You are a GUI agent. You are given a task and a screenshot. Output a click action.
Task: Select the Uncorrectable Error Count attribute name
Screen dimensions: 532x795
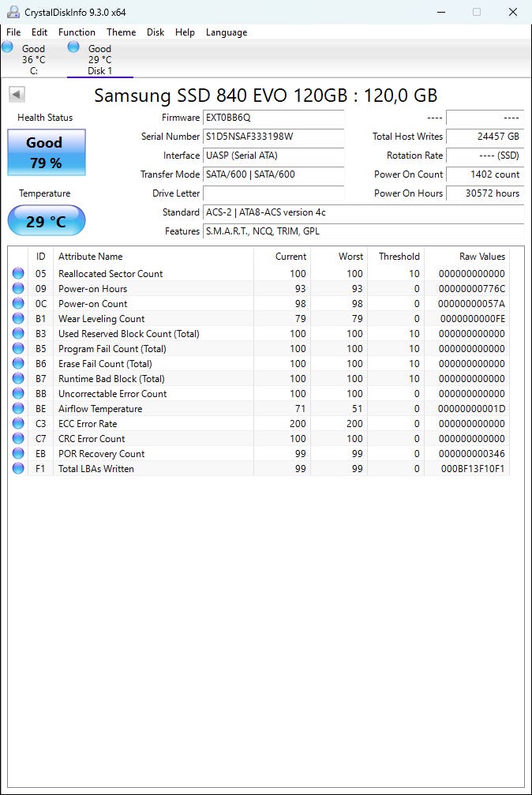(x=113, y=394)
